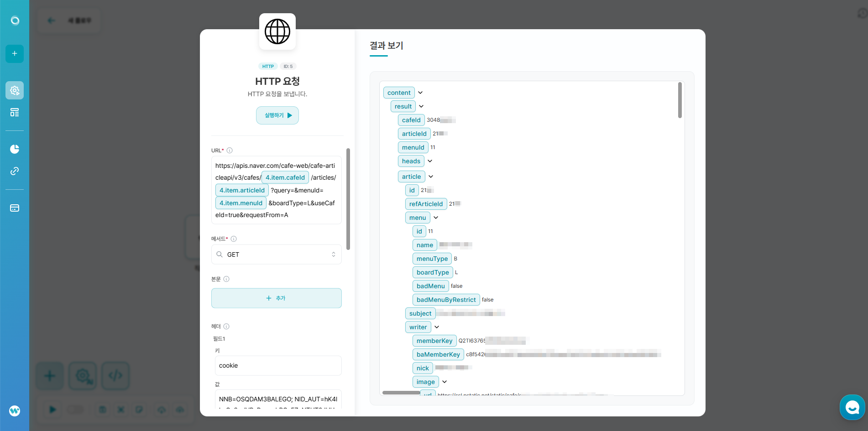
Task: Click the large plus add-node button on the canvas
Action: 50,376
